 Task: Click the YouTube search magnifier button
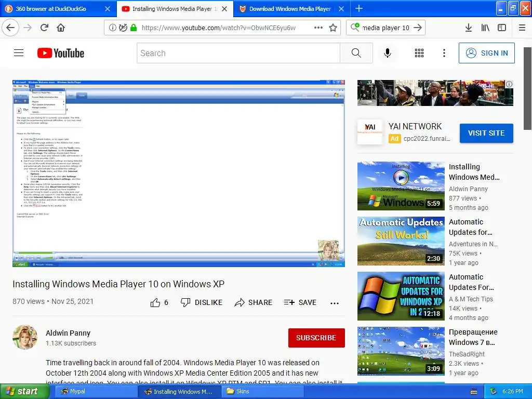(x=356, y=53)
